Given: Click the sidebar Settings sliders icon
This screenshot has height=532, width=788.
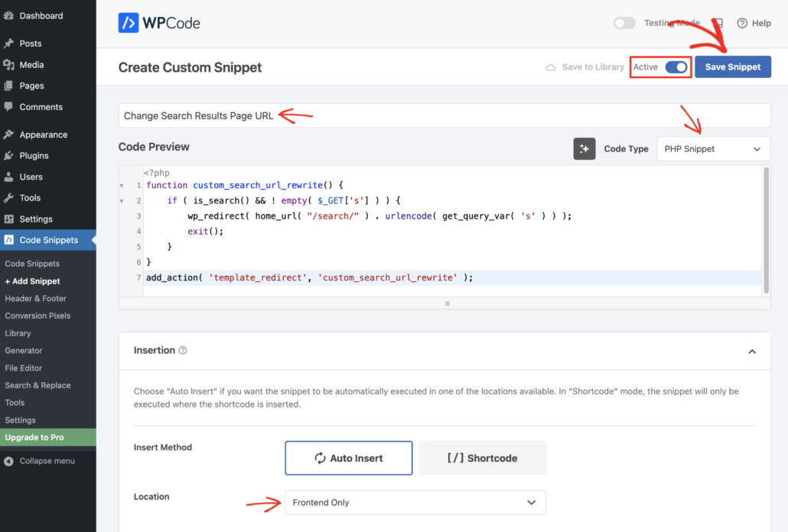Looking at the screenshot, I should (x=8, y=219).
